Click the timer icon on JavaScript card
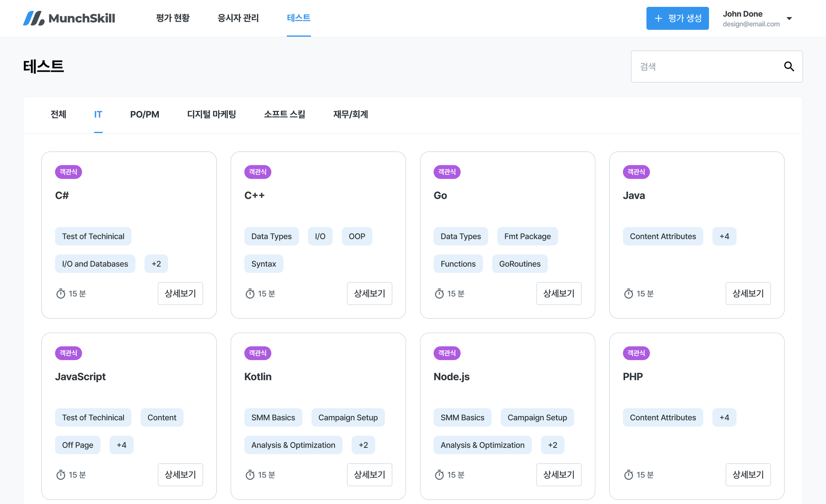The height and width of the screenshot is (504, 826). 60,475
